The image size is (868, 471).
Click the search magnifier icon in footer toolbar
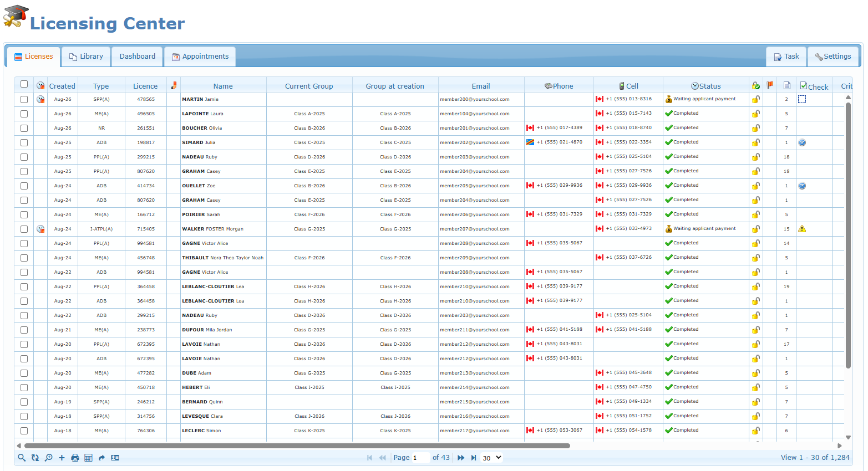(x=22, y=458)
